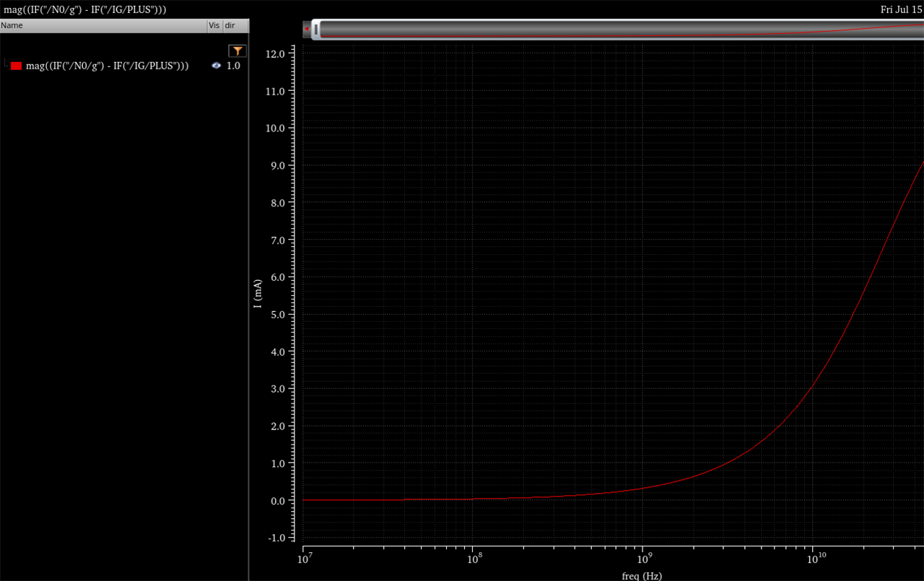Click the 10^7 frequency tick label
Image resolution: width=924 pixels, height=581 pixels.
tap(305, 557)
